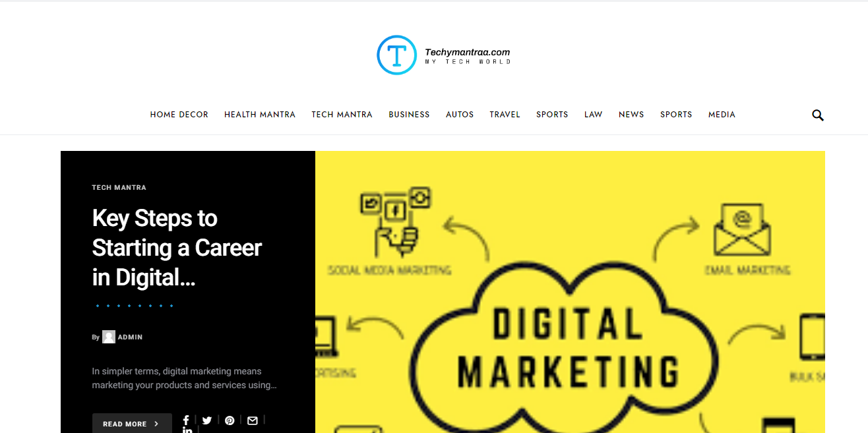Open the Business category
This screenshot has height=433, width=868.
click(409, 115)
